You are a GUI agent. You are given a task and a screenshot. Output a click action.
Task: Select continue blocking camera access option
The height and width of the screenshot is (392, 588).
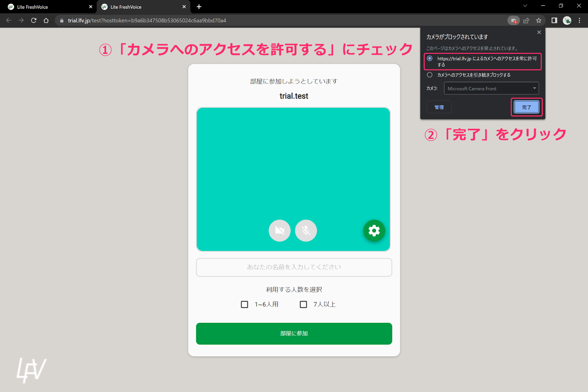(x=430, y=75)
